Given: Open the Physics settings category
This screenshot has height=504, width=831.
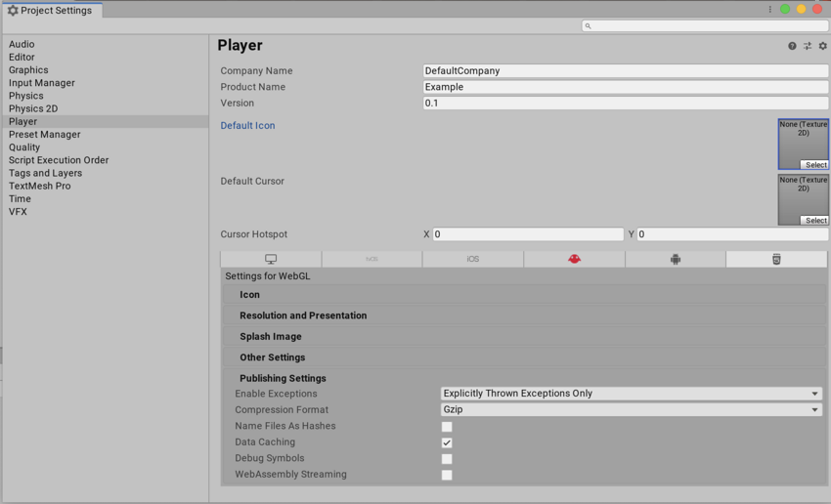Looking at the screenshot, I should click(105, 96).
